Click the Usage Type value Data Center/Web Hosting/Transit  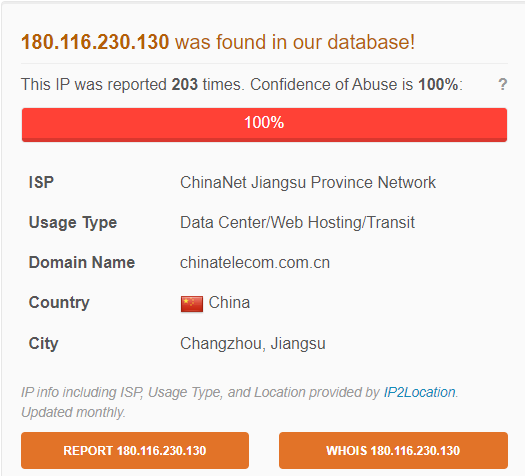(x=297, y=223)
